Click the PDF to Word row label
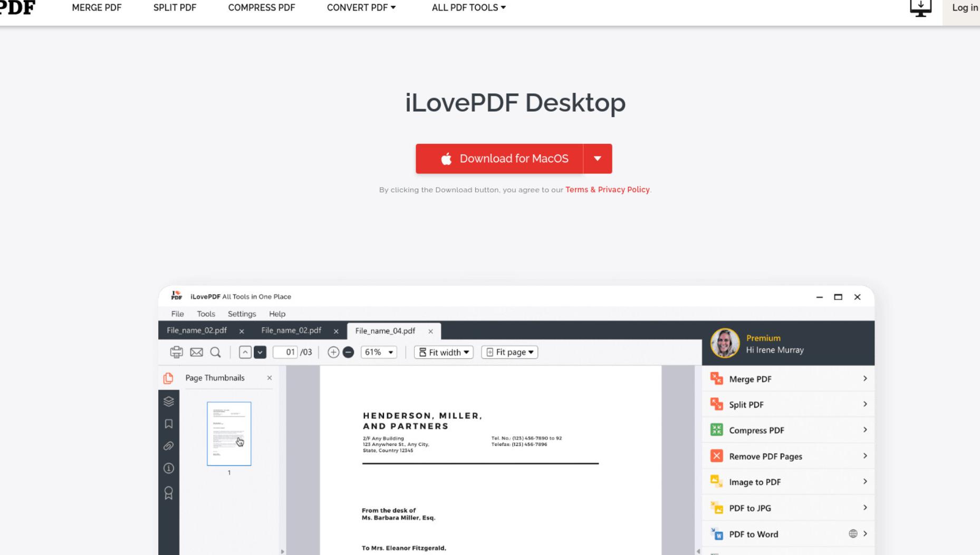 coord(753,534)
